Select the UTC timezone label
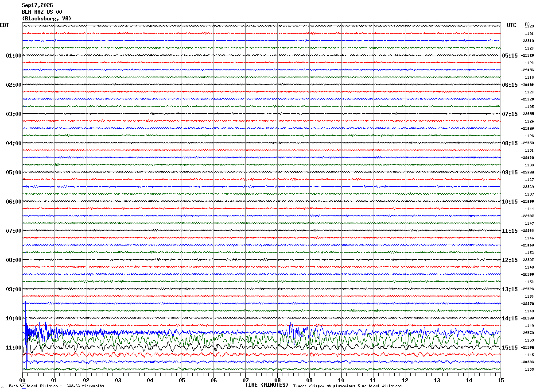 [x=512, y=25]
